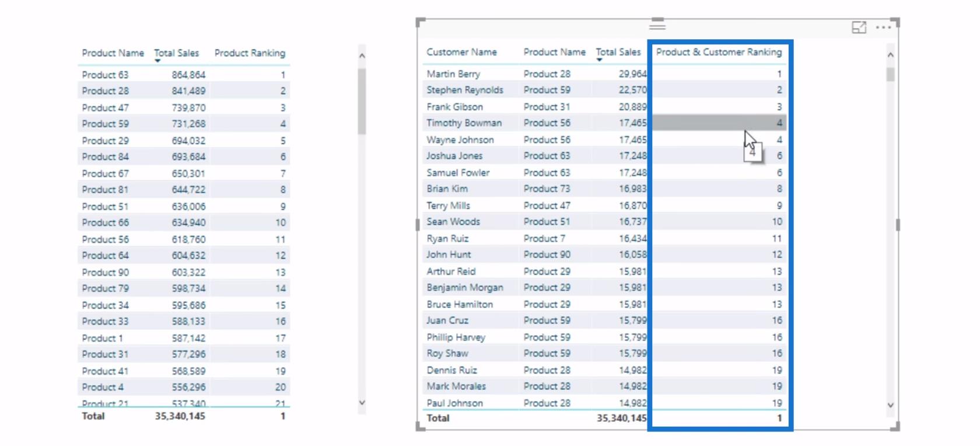This screenshot has width=980, height=446.
Task: Click Product 31 in left table
Action: pos(105,354)
